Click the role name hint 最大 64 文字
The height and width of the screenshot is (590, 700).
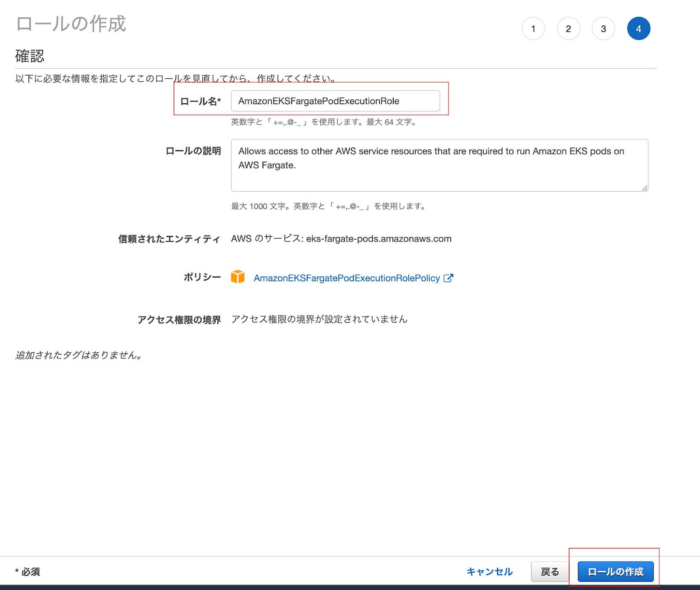pyautogui.click(x=324, y=122)
